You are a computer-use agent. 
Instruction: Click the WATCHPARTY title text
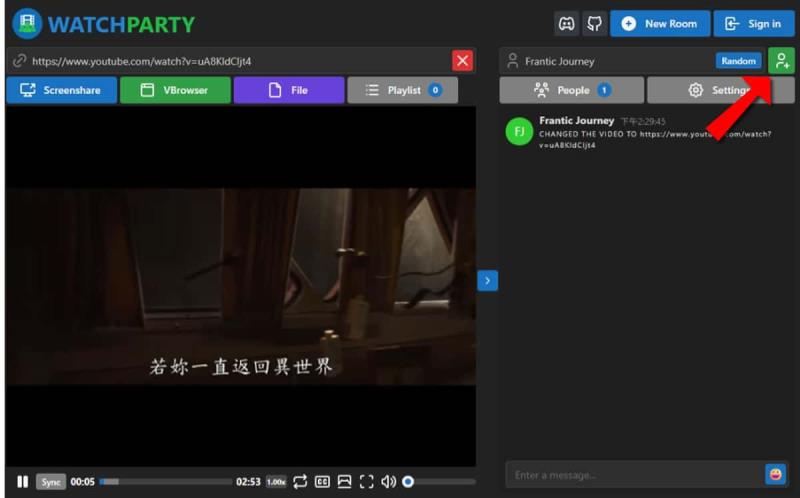121,24
